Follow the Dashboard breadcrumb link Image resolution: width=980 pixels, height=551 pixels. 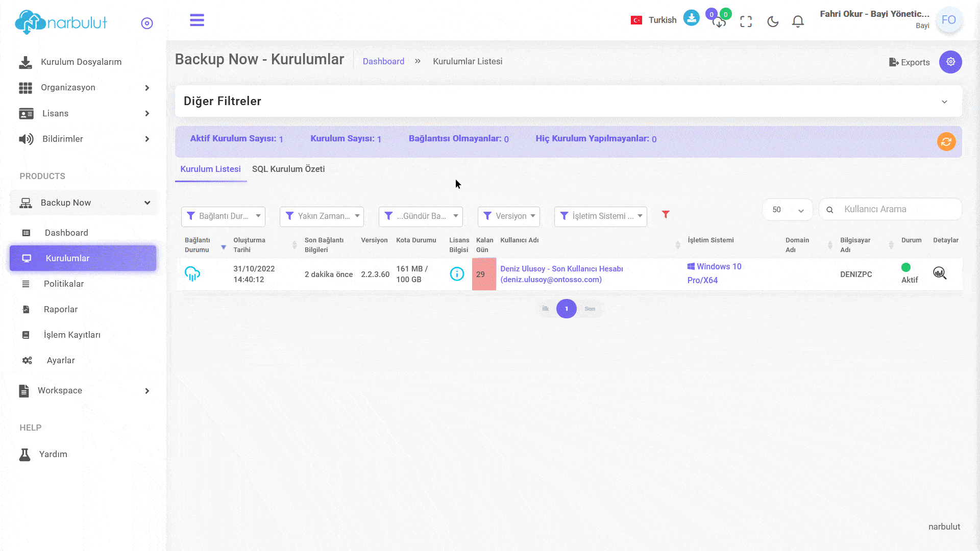(x=383, y=61)
